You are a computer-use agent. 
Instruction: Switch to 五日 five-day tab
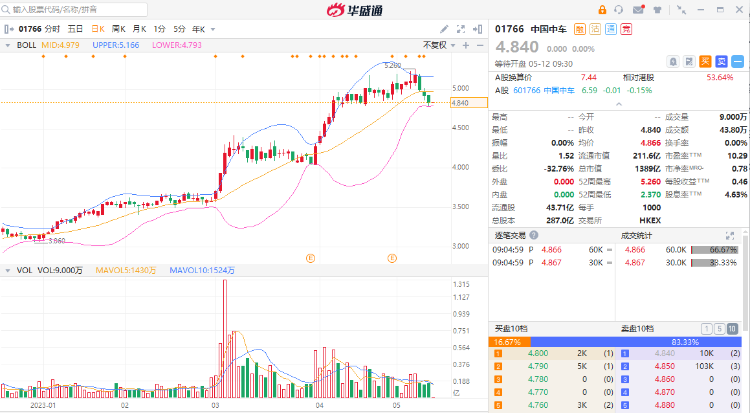click(75, 29)
